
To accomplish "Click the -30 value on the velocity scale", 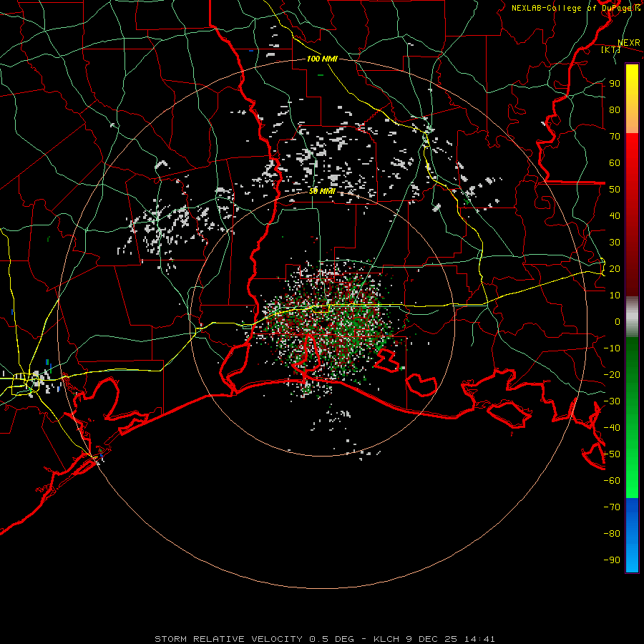I will [612, 401].
